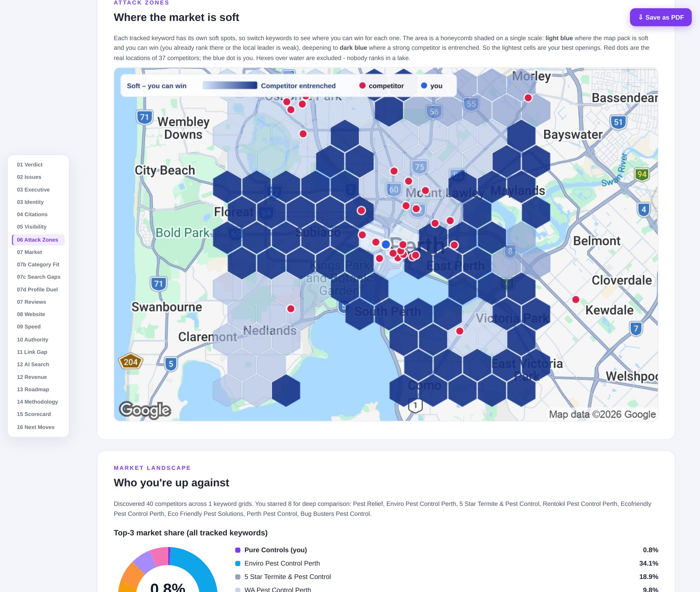The width and height of the screenshot is (700, 592).
Task: Click the route 8 shield near East Perth
Action: [510, 251]
